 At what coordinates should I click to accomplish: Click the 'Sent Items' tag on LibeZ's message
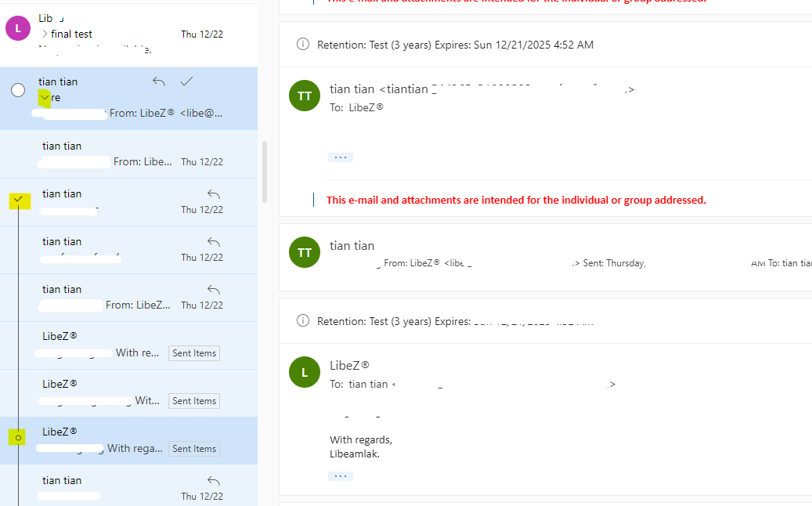pyautogui.click(x=193, y=448)
